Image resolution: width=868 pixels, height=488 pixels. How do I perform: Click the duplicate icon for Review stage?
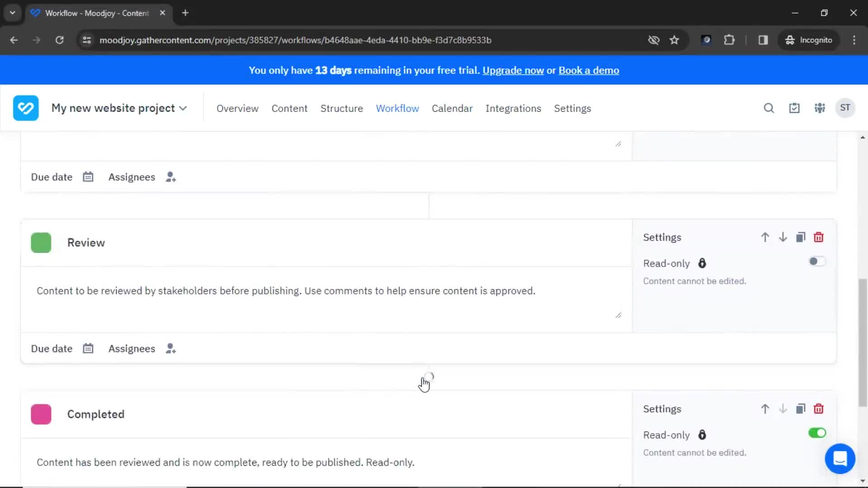tap(801, 237)
